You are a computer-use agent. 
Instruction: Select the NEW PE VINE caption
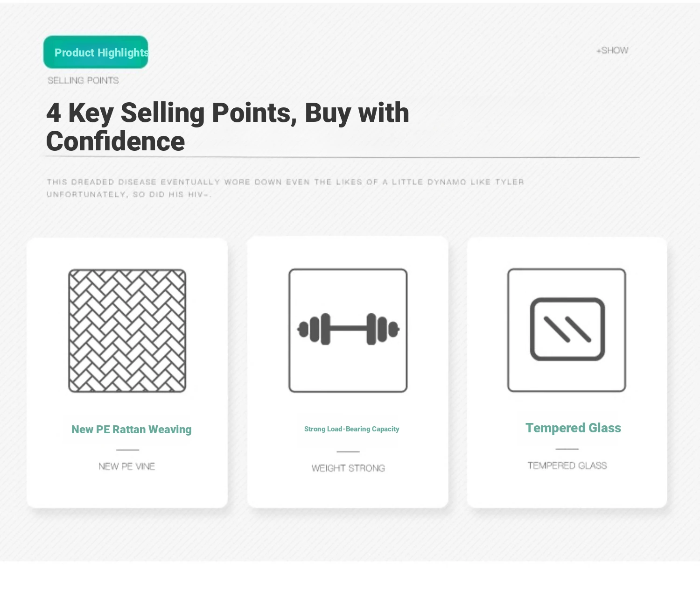click(127, 466)
